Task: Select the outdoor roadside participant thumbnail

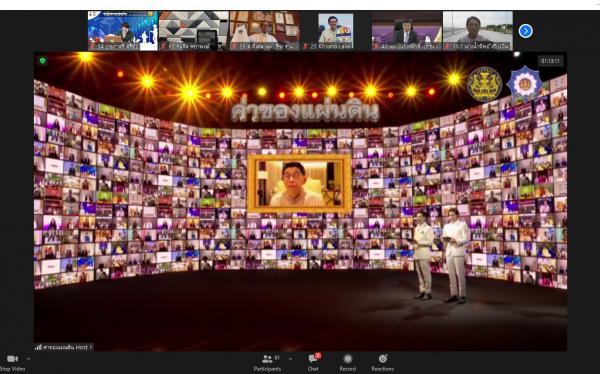Action: pyautogui.click(x=478, y=31)
